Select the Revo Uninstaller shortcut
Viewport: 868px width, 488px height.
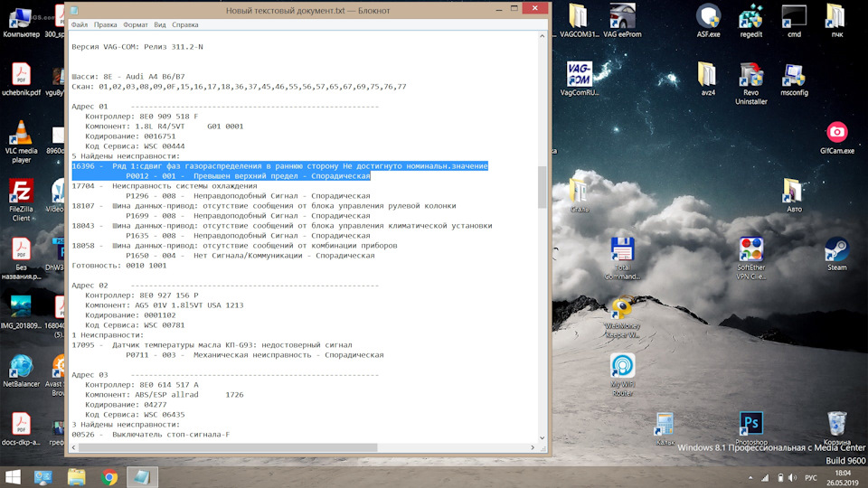pos(751,83)
